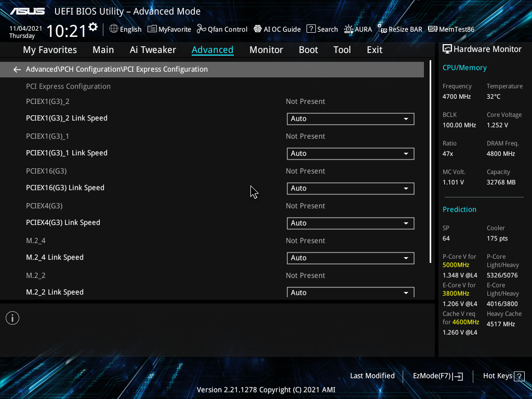Expand M.2_4 Link Speed dropdown
This screenshot has width=532, height=399.
pyautogui.click(x=351, y=258)
